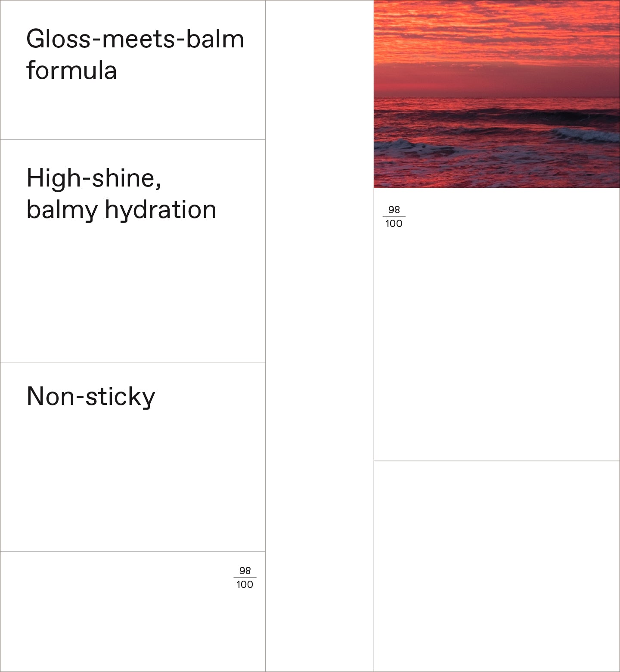Image resolution: width=620 pixels, height=672 pixels.
Task: Click the word 'formula'
Action: (71, 71)
